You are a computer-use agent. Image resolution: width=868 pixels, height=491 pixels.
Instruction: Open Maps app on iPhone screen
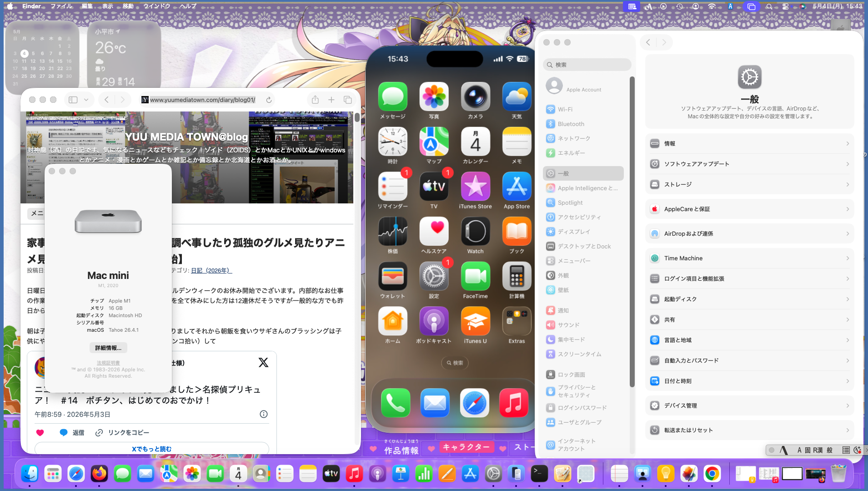434,142
